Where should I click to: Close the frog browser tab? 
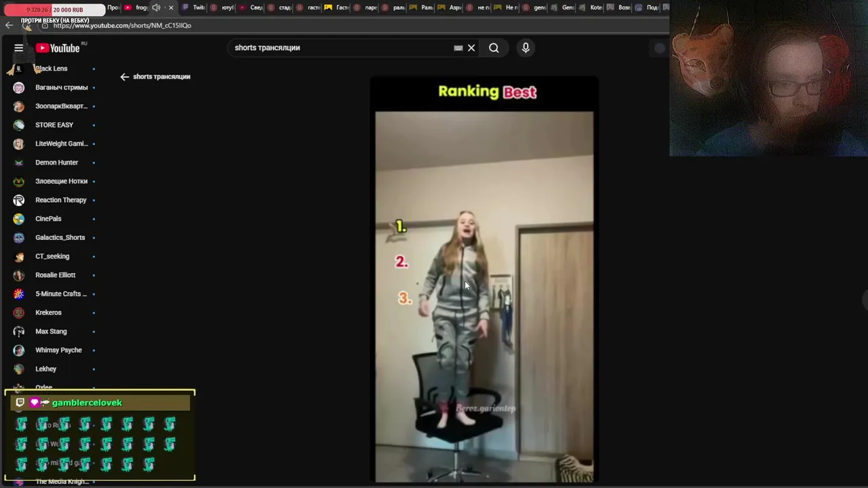(x=171, y=7)
